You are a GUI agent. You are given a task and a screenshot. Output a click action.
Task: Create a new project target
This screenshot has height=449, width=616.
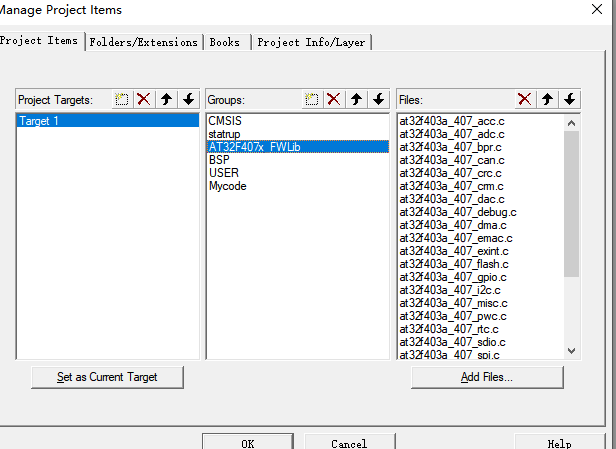122,99
